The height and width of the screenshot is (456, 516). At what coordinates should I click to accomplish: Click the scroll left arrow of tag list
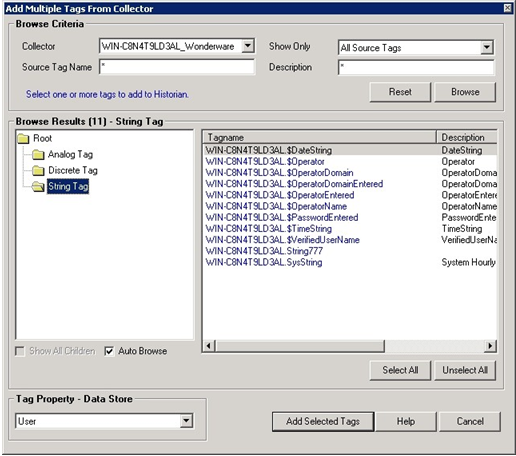(x=209, y=346)
